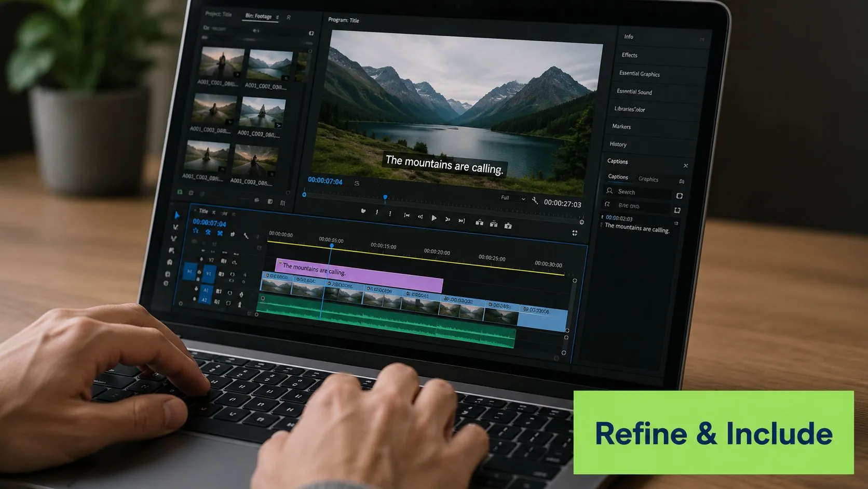Viewport: 868px width, 489px height.
Task: Click the timeline wrench display settings icon
Action: click(x=246, y=235)
